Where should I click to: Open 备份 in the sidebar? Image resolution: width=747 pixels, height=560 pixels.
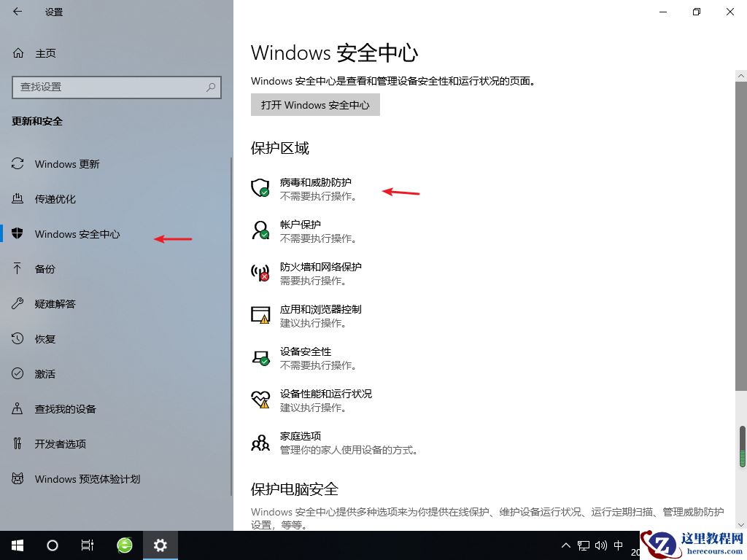tap(44, 269)
